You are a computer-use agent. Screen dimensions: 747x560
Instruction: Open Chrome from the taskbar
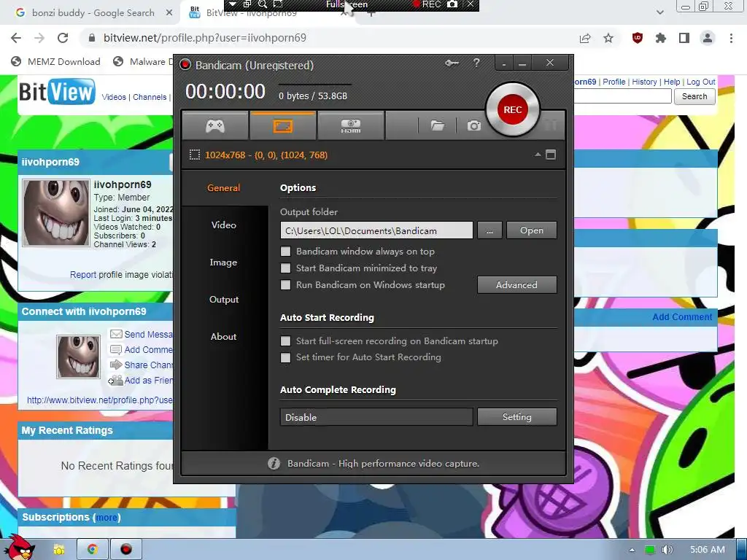[92, 550]
